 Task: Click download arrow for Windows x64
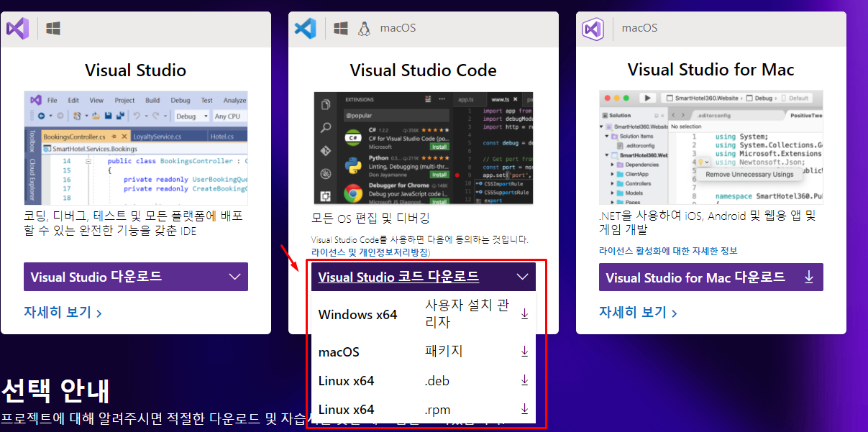[x=524, y=314]
